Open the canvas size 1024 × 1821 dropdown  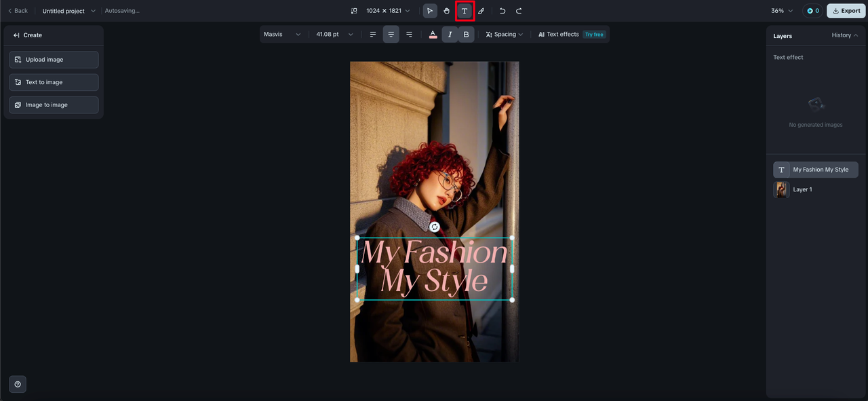coord(388,11)
